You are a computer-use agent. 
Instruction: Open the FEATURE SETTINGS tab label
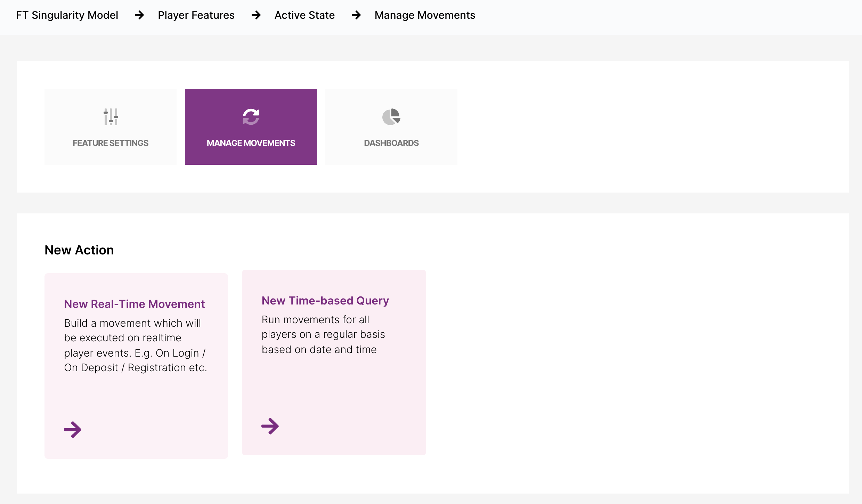(x=111, y=143)
